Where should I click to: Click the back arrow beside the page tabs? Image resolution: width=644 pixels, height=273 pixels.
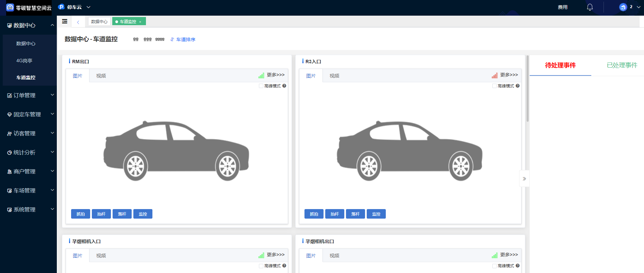(x=78, y=22)
